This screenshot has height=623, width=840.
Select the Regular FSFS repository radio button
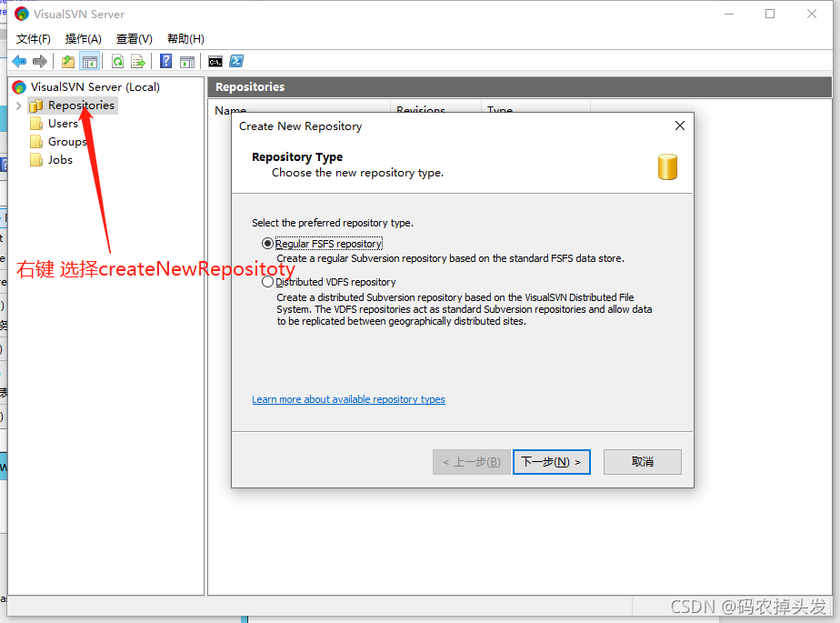point(267,244)
